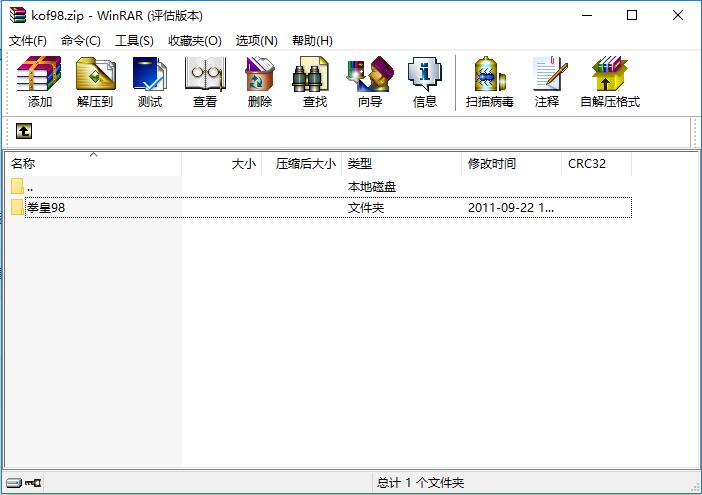
Task: Open the Commands (命令) menu
Action: (x=81, y=41)
